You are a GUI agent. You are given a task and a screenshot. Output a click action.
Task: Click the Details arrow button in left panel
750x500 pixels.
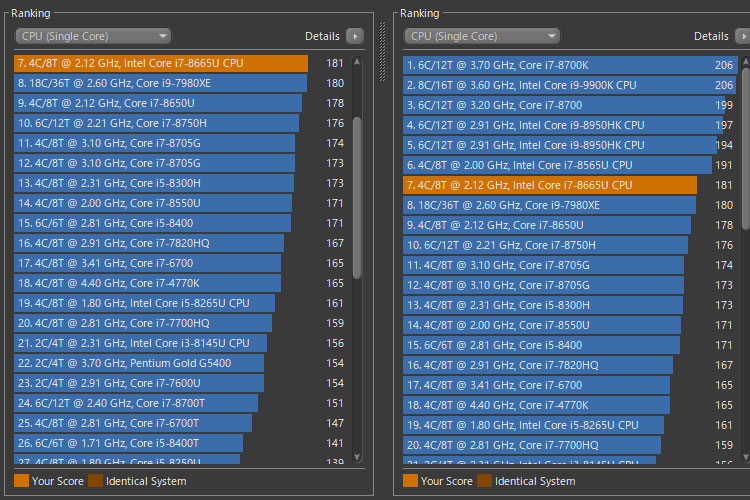[354, 36]
